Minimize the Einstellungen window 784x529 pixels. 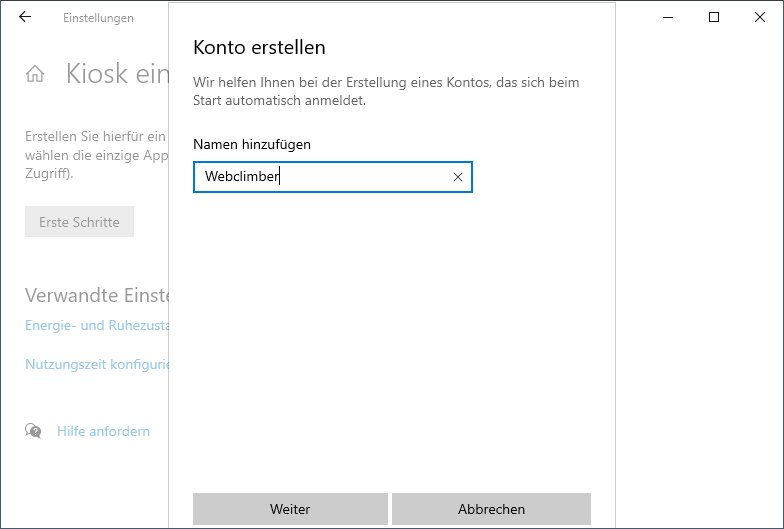tap(668, 17)
